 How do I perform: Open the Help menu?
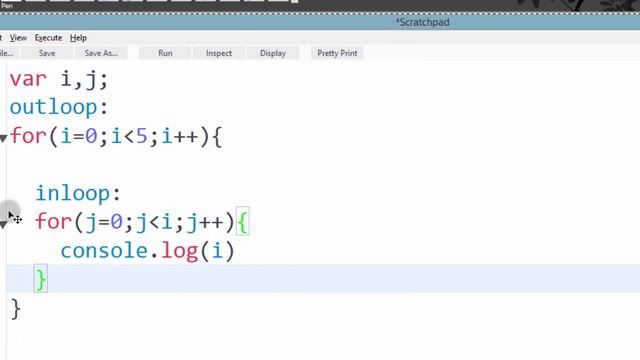78,38
